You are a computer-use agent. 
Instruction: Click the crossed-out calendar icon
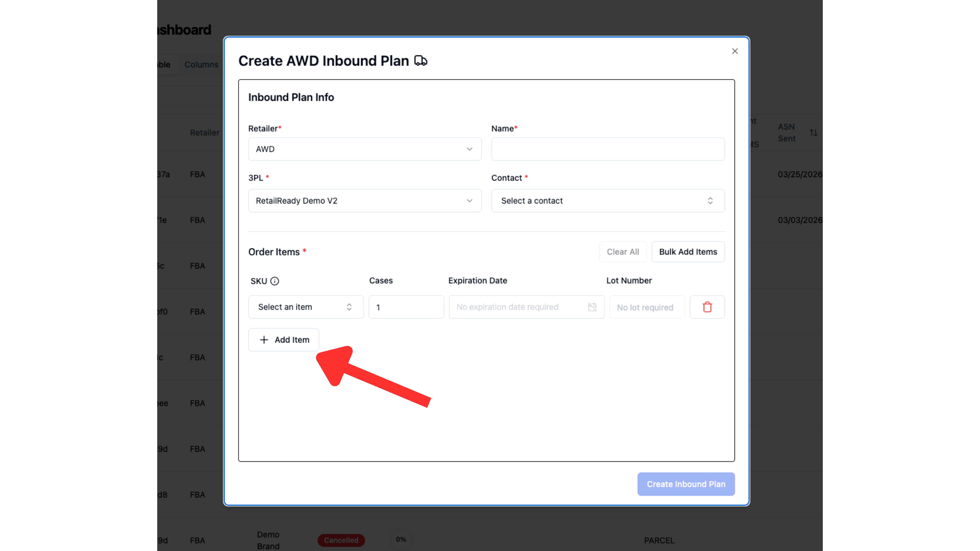pos(592,307)
